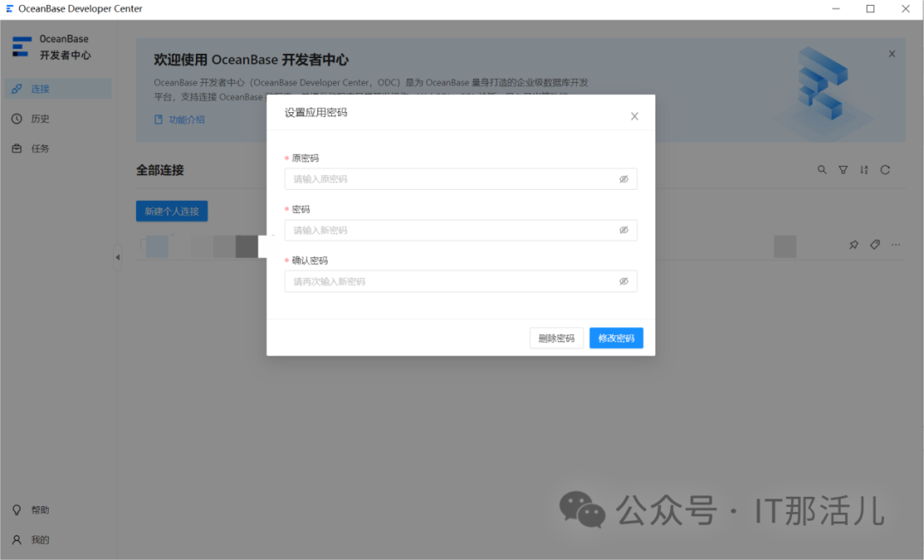
Task: Focus the 请再次输入新密码 input field
Action: [460, 281]
